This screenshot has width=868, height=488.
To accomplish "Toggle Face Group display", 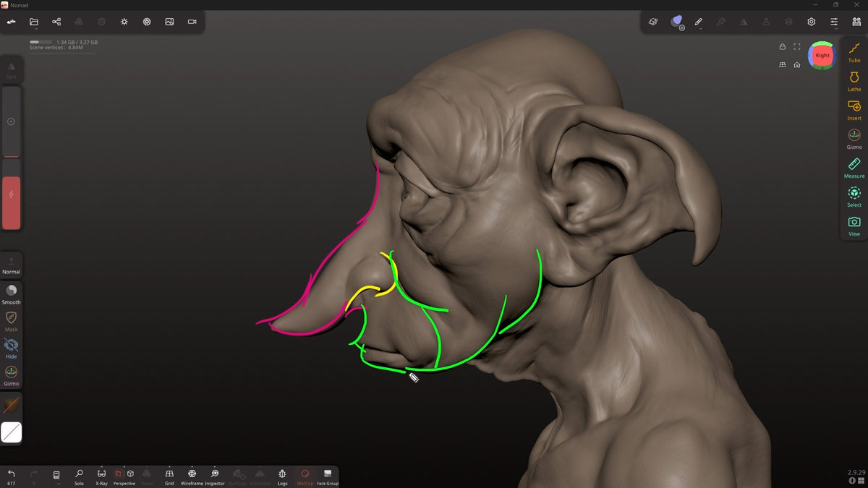I will [x=328, y=476].
